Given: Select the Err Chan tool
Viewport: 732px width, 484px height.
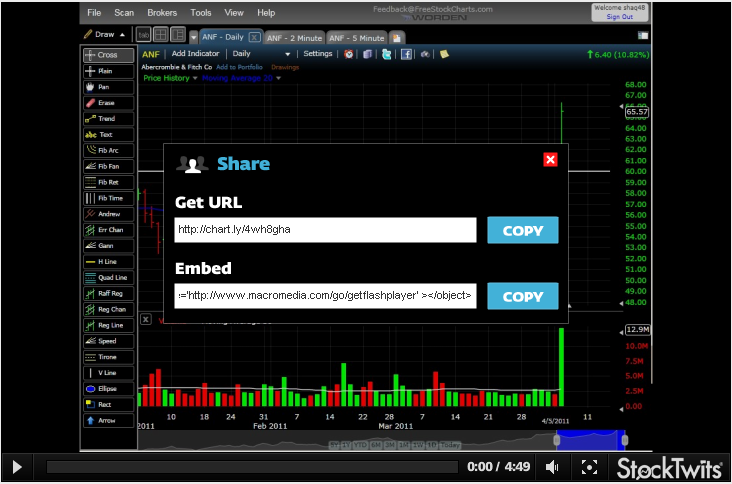Looking at the screenshot, I should [109, 230].
